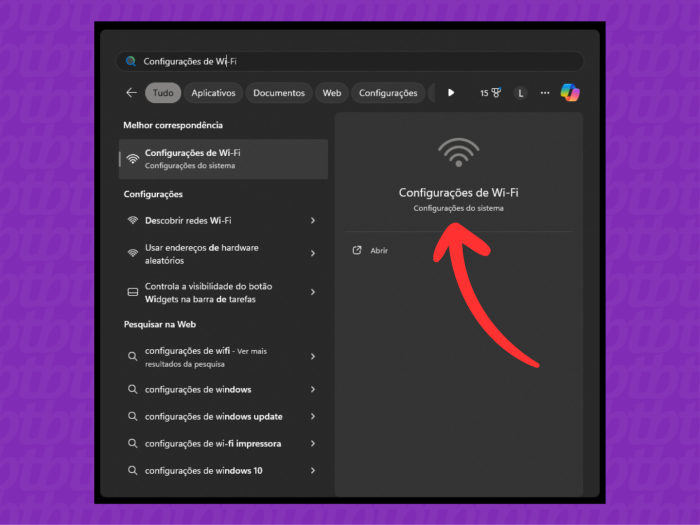The height and width of the screenshot is (525, 700).
Task: Search web for configurações de windows 10
Action: click(x=223, y=471)
